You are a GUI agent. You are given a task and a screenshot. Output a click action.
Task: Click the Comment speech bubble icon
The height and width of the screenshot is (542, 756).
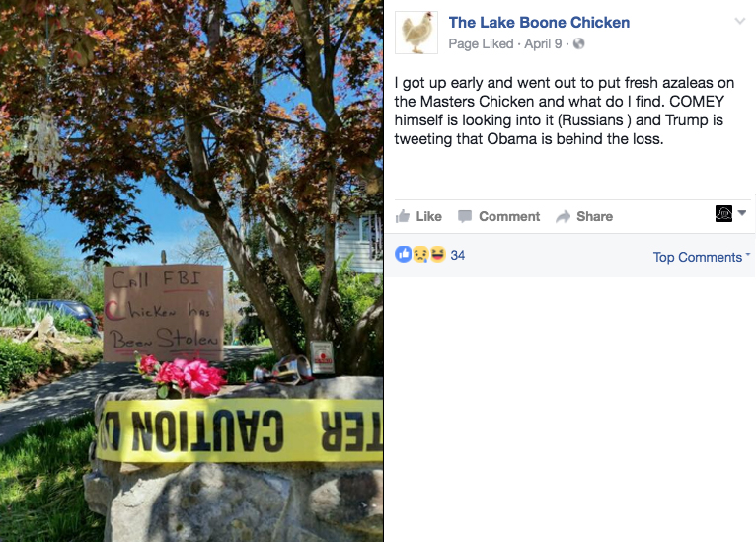[x=465, y=216]
